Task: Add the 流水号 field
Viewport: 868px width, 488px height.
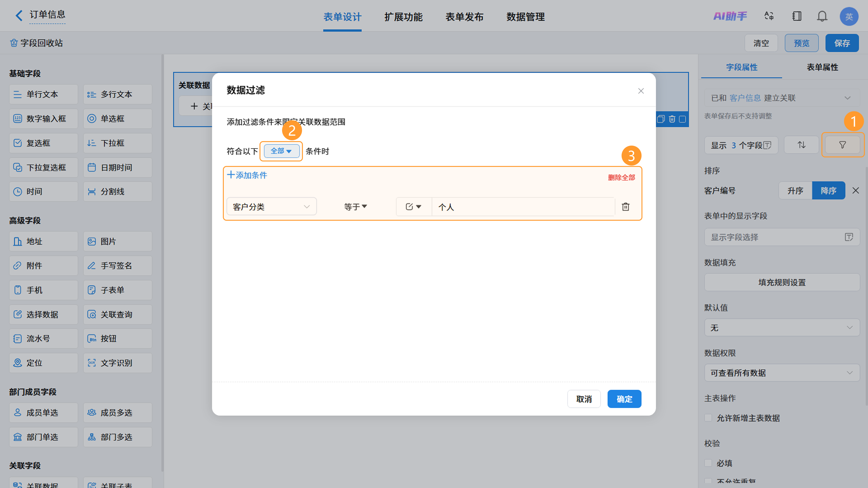Action: pyautogui.click(x=43, y=338)
